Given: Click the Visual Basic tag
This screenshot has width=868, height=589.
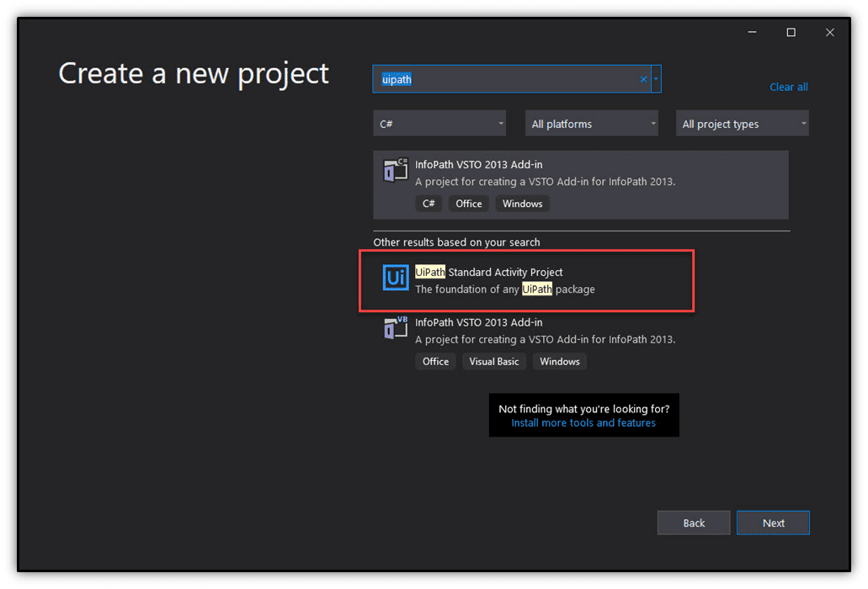Looking at the screenshot, I should pyautogui.click(x=494, y=361).
